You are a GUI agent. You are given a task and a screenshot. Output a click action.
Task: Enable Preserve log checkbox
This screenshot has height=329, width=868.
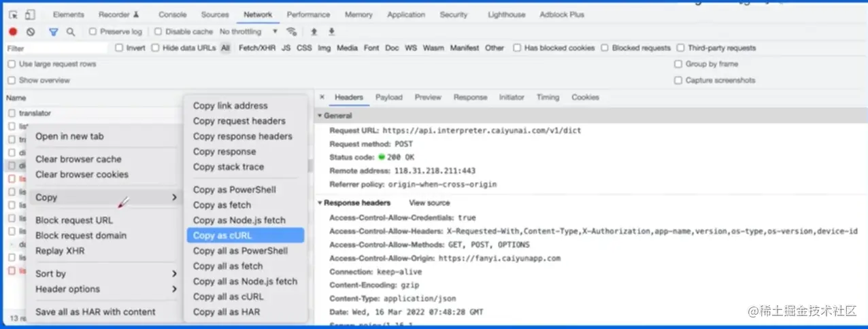pyautogui.click(x=93, y=31)
